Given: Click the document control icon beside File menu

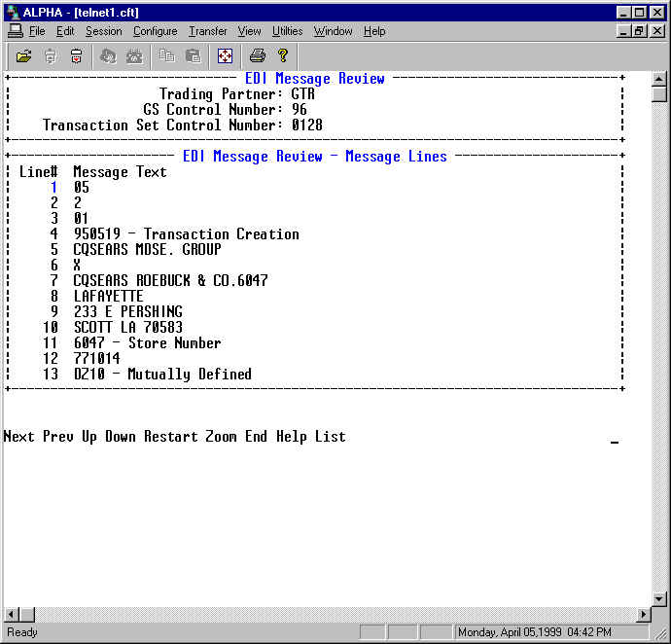Looking at the screenshot, I should (15, 31).
